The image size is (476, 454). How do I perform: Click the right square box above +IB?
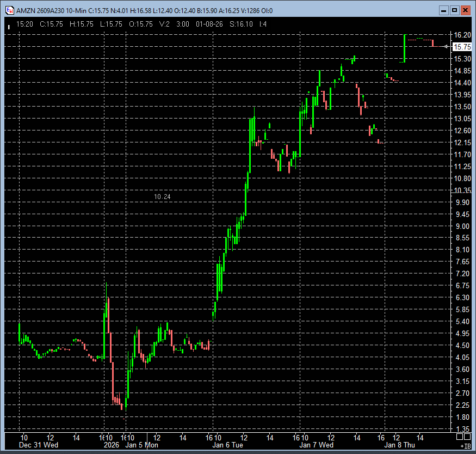pyautogui.click(x=467, y=437)
